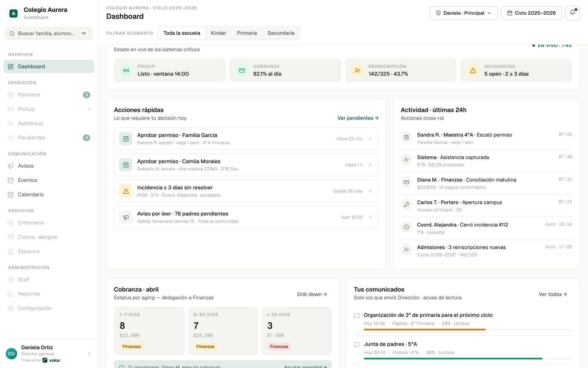Select the Kinder segment filter

pyautogui.click(x=219, y=33)
